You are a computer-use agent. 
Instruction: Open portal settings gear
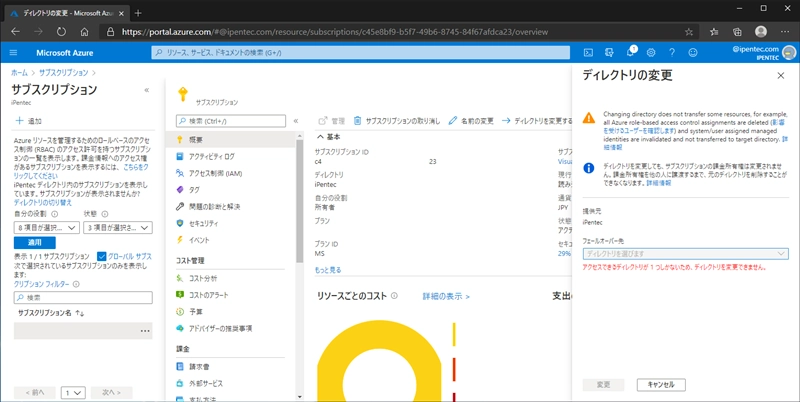[x=651, y=52]
